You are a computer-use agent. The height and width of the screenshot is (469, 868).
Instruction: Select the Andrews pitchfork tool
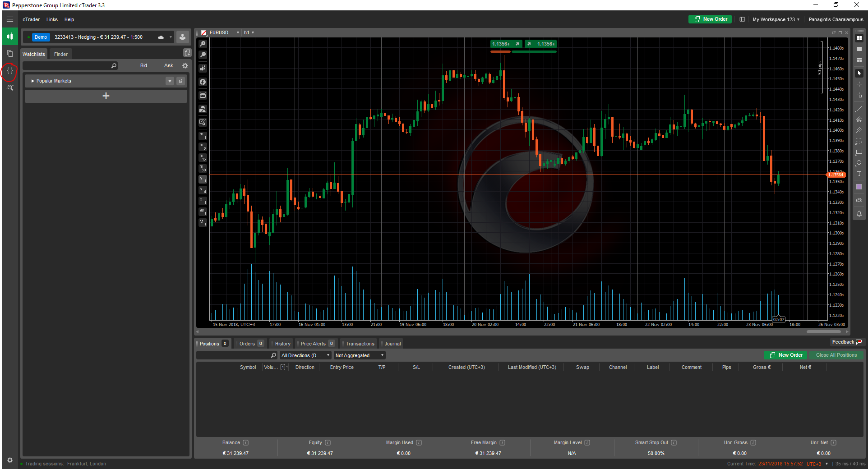pyautogui.click(x=859, y=130)
